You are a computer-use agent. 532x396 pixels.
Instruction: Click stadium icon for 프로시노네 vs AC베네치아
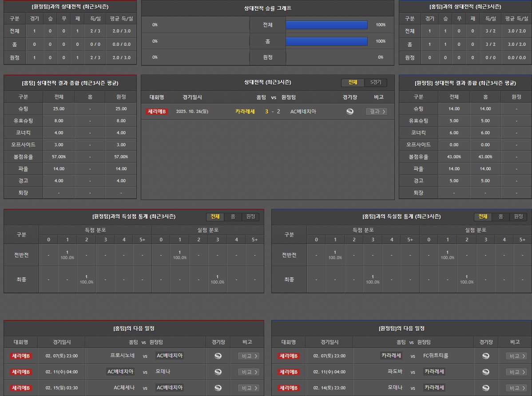click(218, 356)
